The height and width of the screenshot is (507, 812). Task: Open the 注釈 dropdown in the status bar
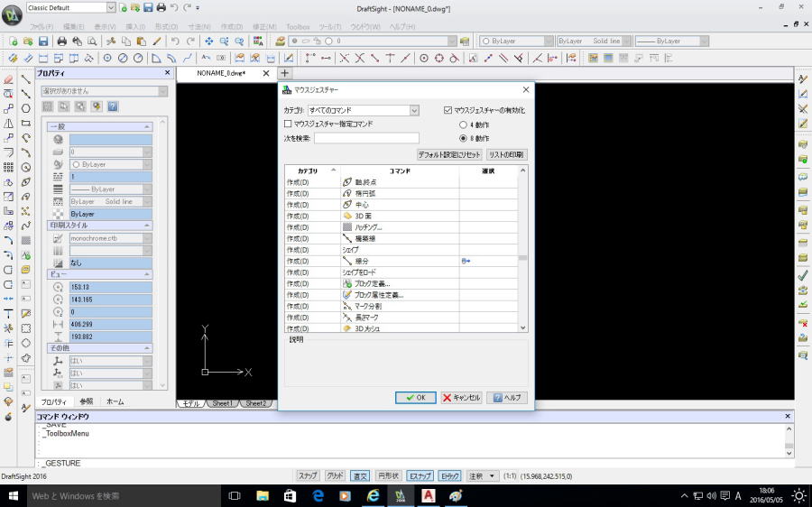[x=482, y=476]
